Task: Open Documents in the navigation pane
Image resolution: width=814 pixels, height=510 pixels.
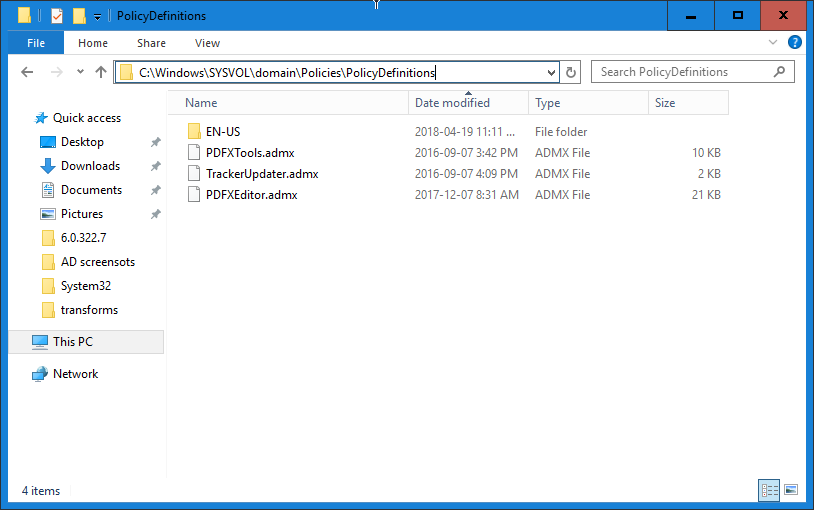Action: (91, 190)
